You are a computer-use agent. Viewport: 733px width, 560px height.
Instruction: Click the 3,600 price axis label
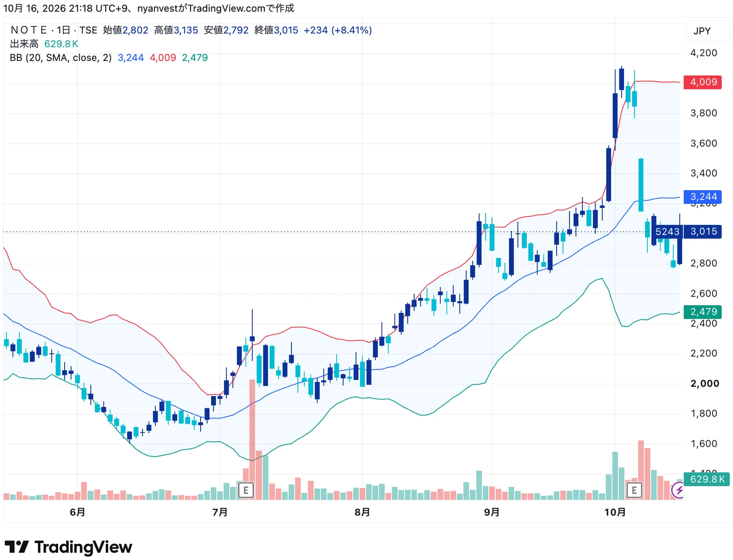[x=704, y=143]
